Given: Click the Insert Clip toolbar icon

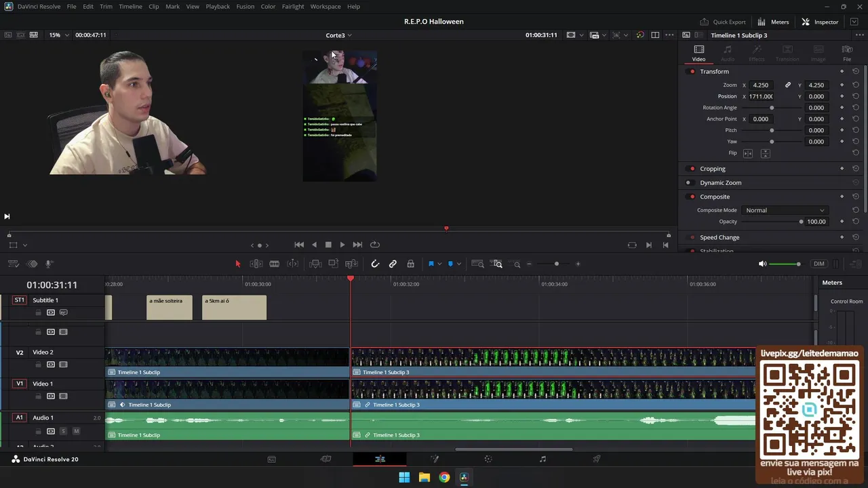Looking at the screenshot, I should 315,264.
